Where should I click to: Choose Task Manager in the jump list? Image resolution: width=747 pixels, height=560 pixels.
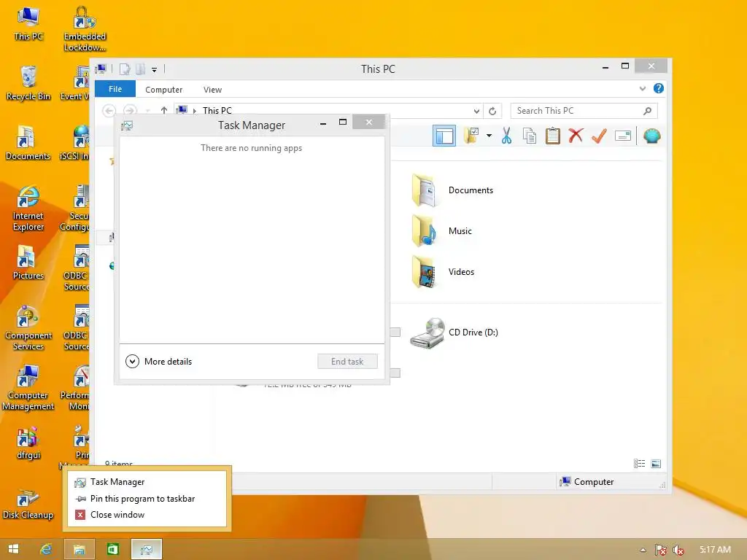click(147, 482)
